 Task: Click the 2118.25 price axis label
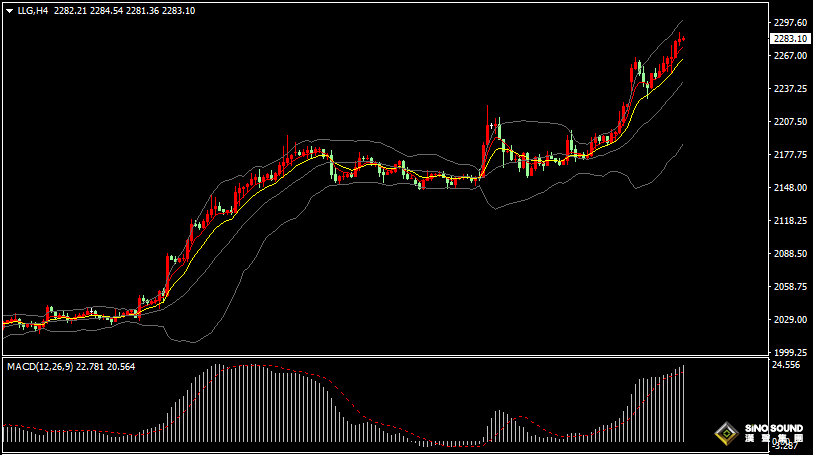pos(790,221)
